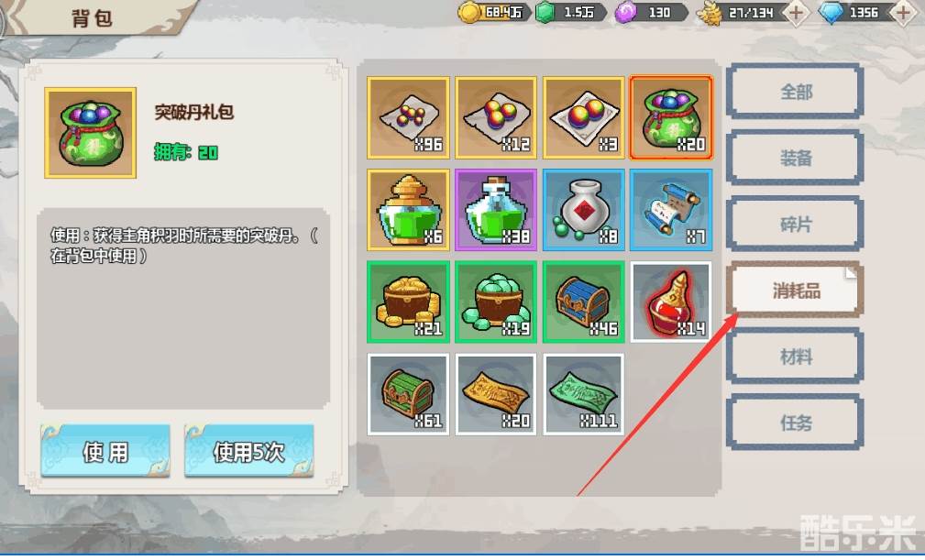The height and width of the screenshot is (560, 925).
Task: Select the small pills item x96
Action: click(408, 118)
